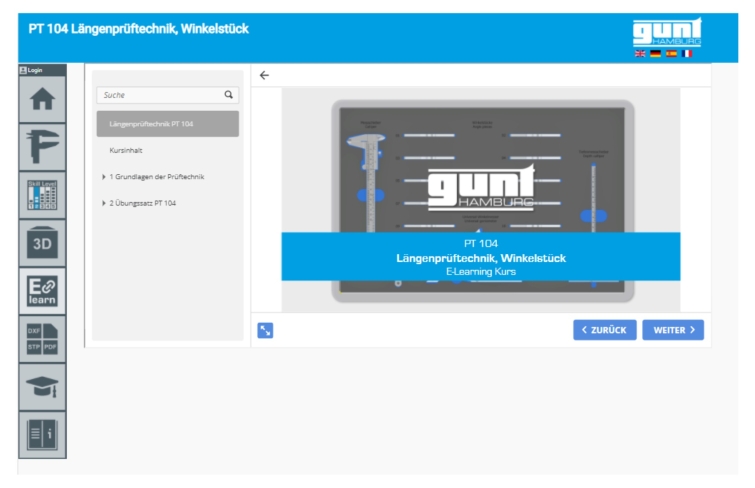
Task: Open 1 Grundlagen der Prüftechnik chapter
Action: [x=156, y=177]
